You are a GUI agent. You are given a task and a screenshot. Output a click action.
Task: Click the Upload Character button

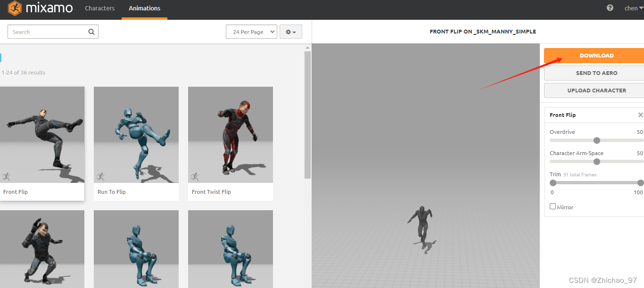tap(594, 91)
